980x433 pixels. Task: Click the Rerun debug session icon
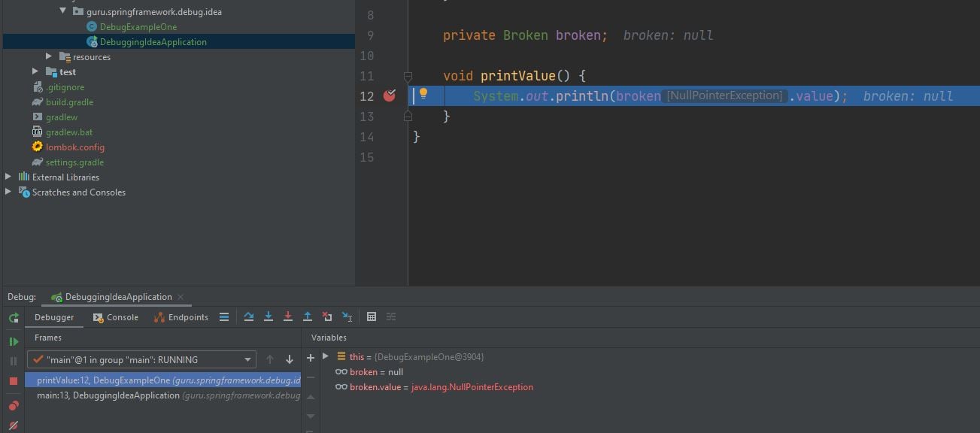[x=14, y=318]
